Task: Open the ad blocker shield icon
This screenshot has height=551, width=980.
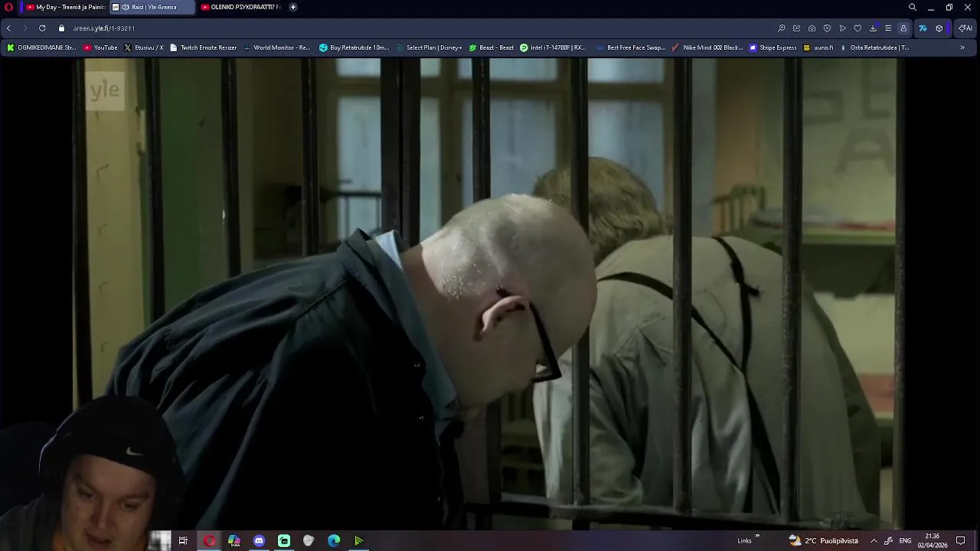Action: (828, 28)
